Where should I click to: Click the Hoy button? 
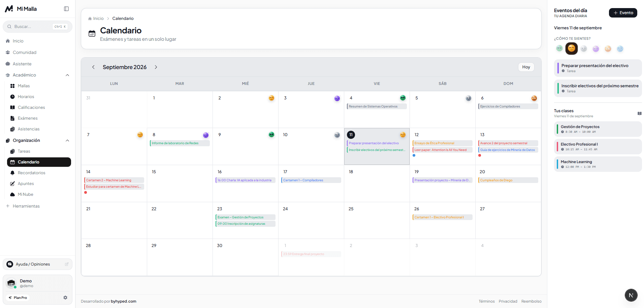pos(526,67)
